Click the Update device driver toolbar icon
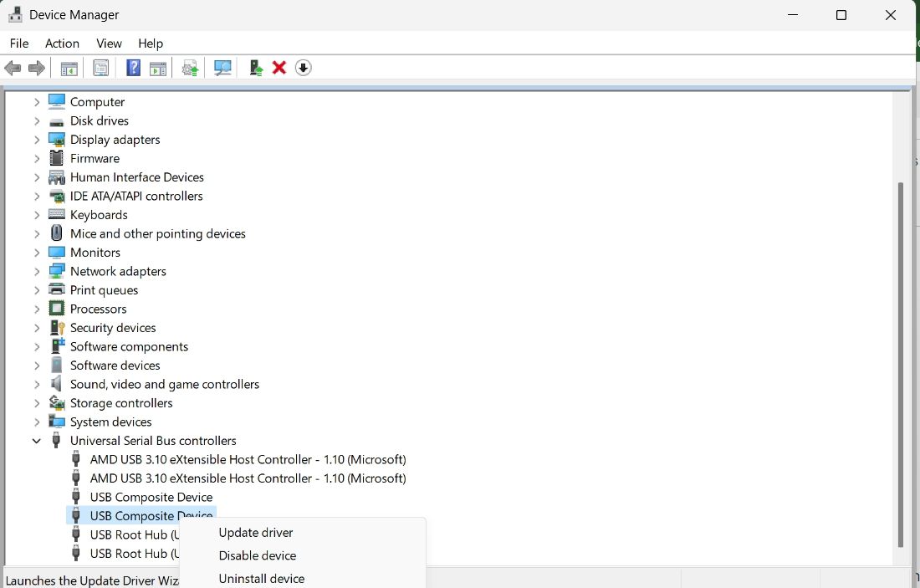920x588 pixels. pos(191,68)
